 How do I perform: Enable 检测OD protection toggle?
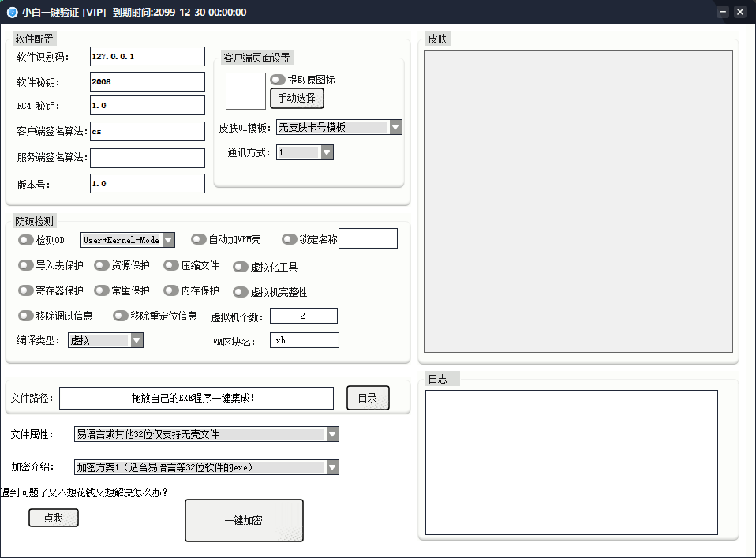(24, 239)
